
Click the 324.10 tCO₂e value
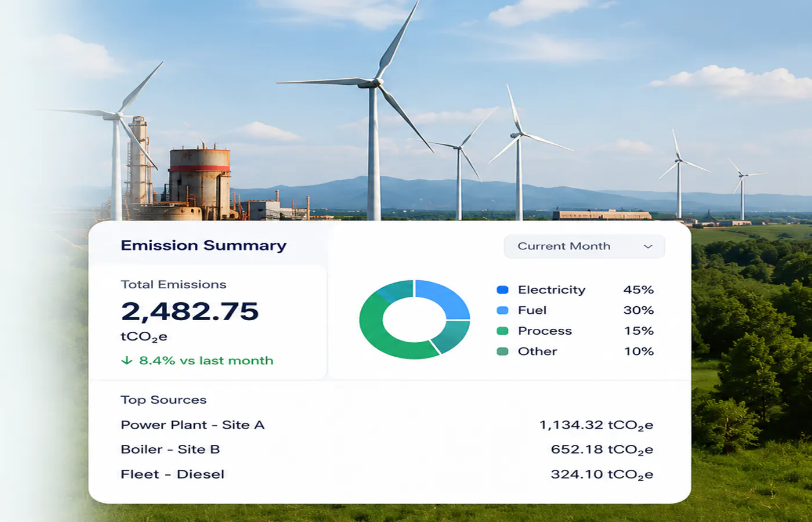pos(602,475)
